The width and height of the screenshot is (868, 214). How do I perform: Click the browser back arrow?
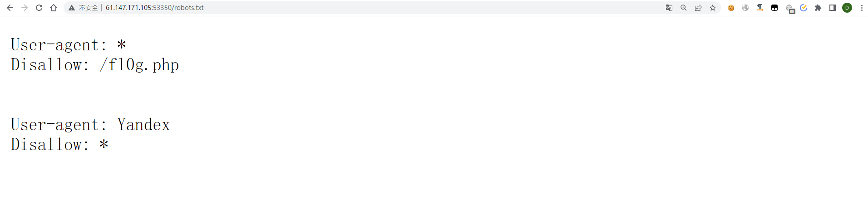coord(10,8)
